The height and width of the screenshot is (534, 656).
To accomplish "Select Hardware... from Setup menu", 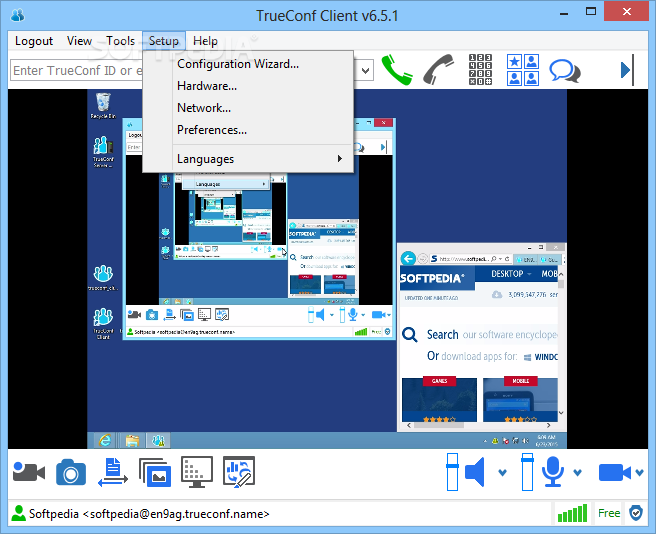I will 248,86.
